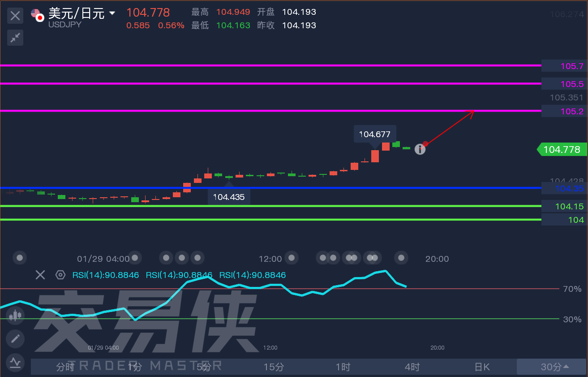Image resolution: width=588 pixels, height=377 pixels.
Task: Click event marker just left of 20:00 label
Action: click(x=401, y=258)
